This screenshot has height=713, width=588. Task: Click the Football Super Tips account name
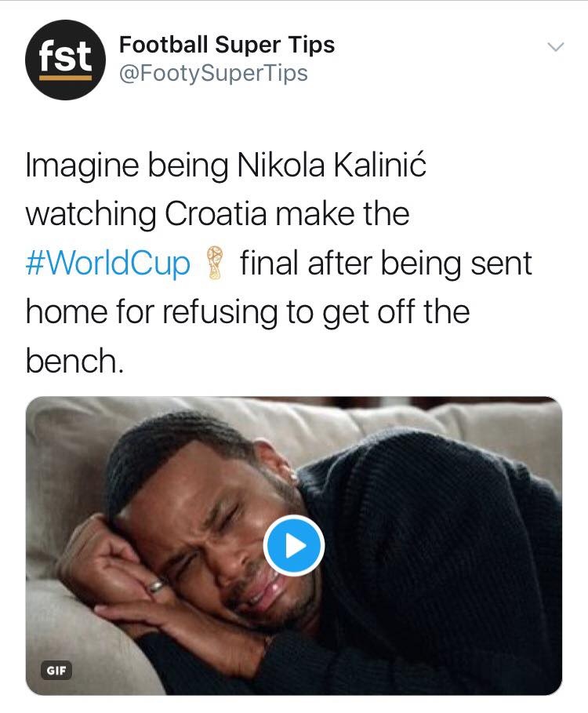coord(226,45)
